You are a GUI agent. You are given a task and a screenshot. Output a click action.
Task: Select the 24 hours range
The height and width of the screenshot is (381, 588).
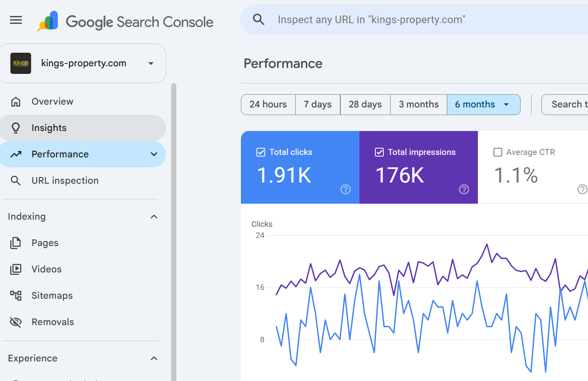(268, 105)
